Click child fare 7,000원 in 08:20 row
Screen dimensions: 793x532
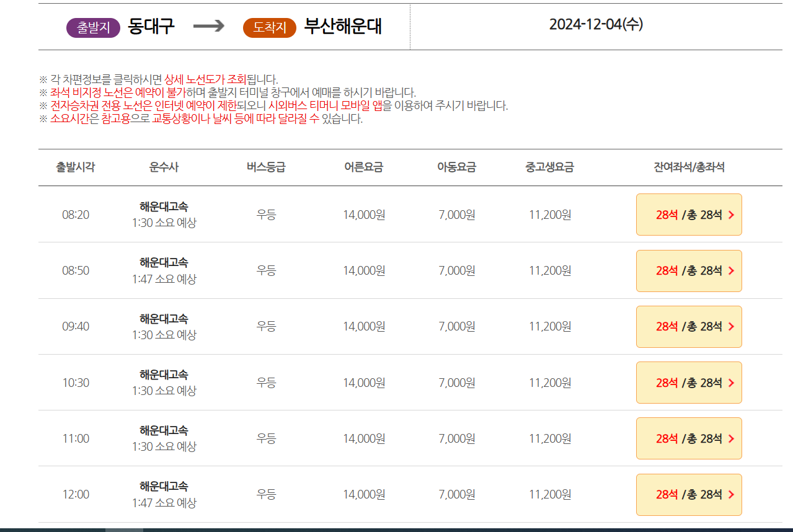click(x=457, y=215)
